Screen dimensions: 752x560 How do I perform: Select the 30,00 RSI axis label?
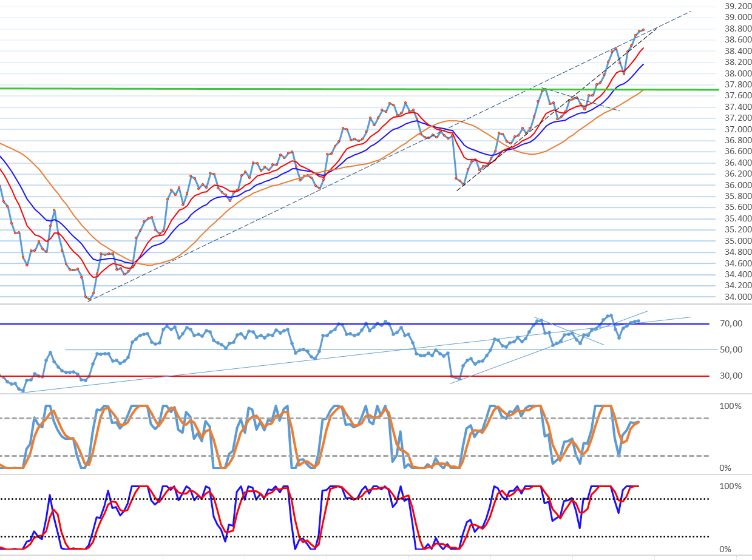tap(730, 376)
